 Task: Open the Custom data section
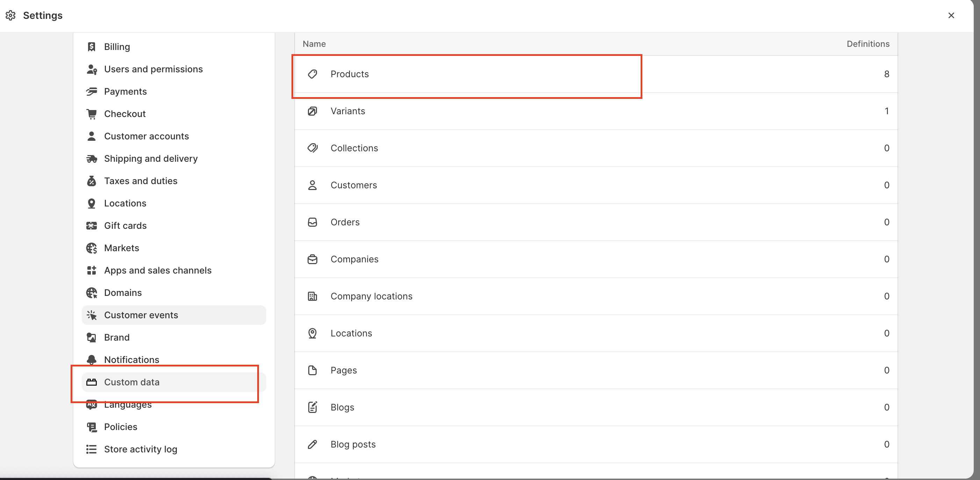132,382
